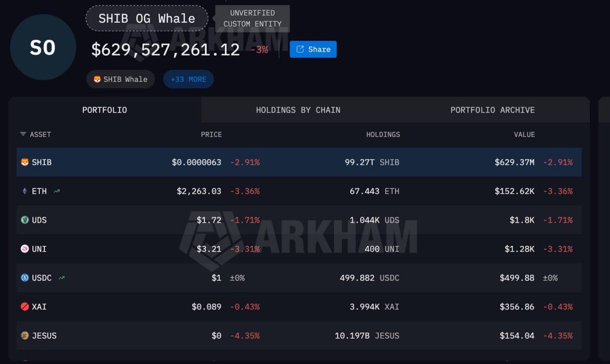Click the -3% change next to total balance
The image size is (610, 364).
tap(259, 50)
